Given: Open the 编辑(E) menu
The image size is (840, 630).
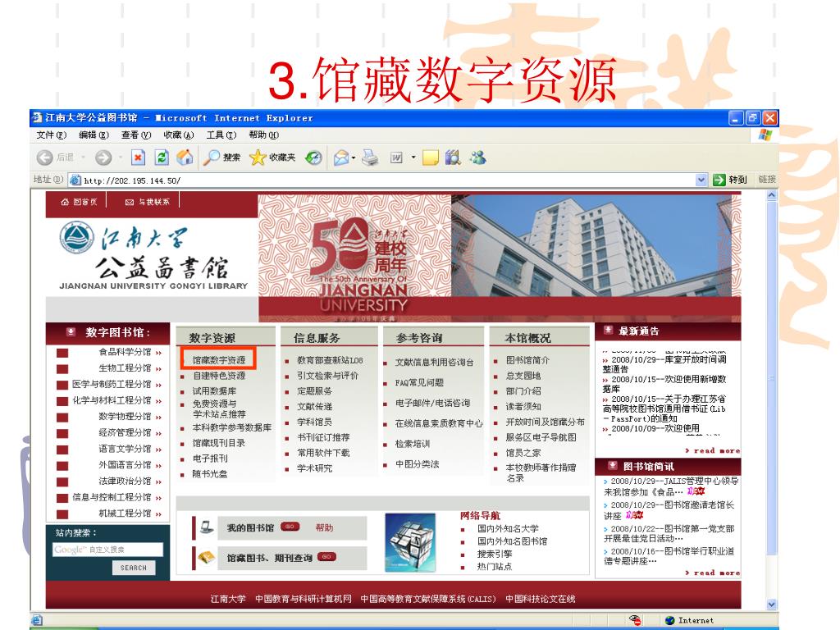Looking at the screenshot, I should point(94,135).
